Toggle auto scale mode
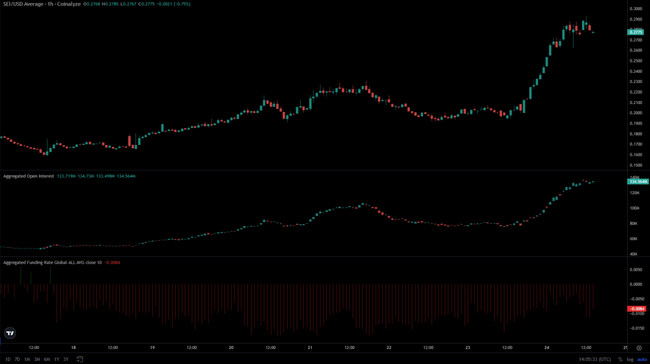The height and width of the screenshot is (364, 650). [x=642, y=359]
